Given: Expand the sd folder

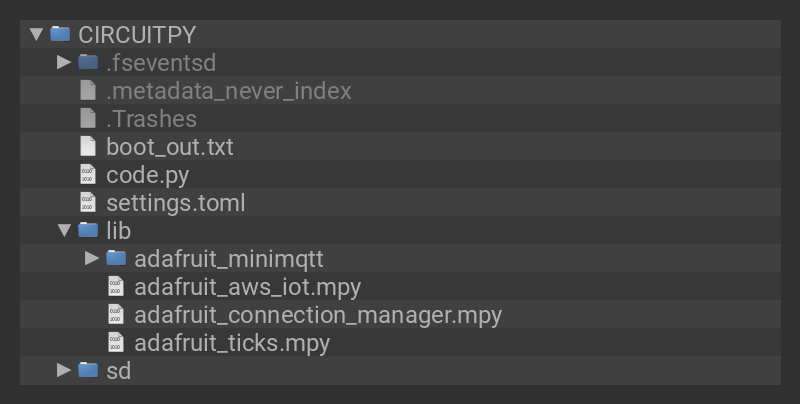Looking at the screenshot, I should 64,370.
